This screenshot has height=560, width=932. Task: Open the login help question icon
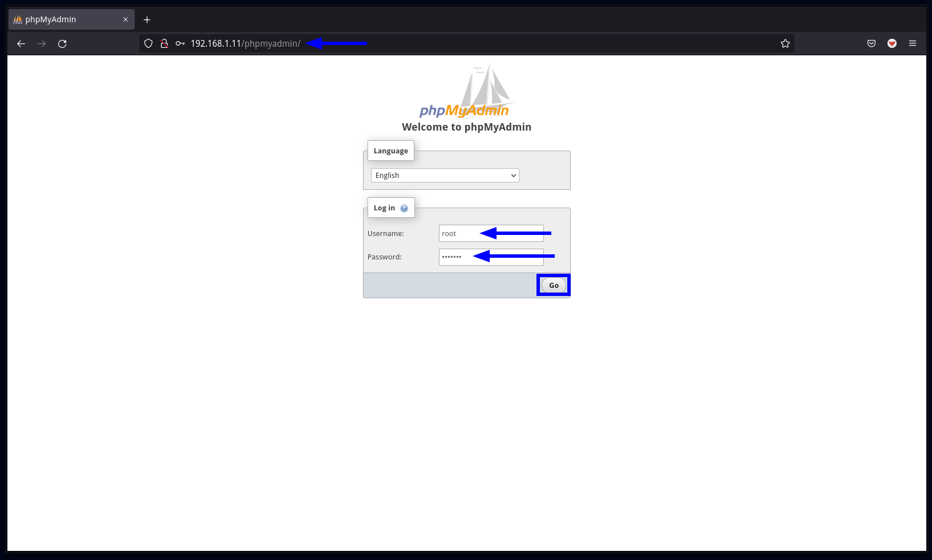point(404,208)
